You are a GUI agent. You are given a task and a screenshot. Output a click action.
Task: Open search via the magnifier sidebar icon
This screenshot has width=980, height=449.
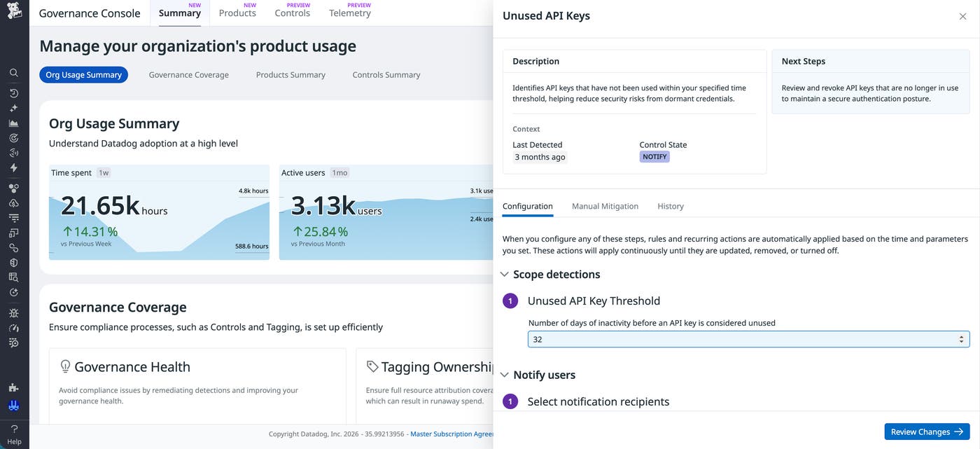14,73
